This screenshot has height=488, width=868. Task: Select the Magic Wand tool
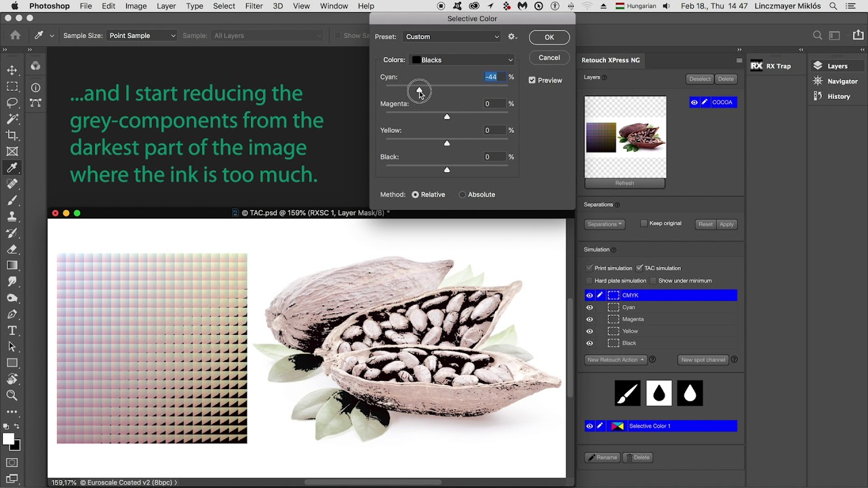pyautogui.click(x=12, y=119)
